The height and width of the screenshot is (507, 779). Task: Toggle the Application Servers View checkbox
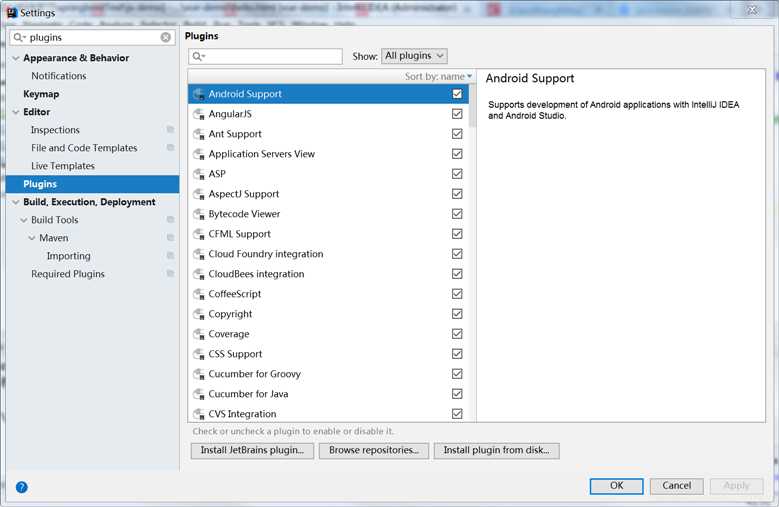click(x=457, y=154)
